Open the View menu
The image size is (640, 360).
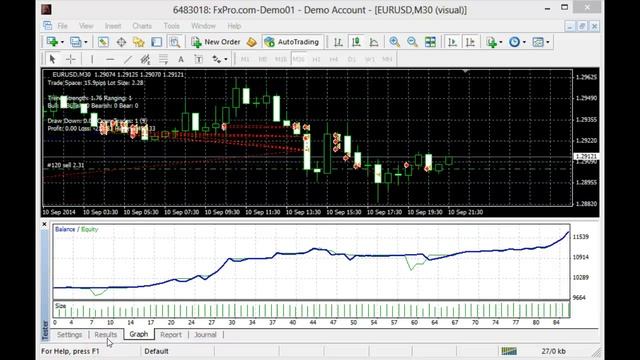tap(86, 26)
